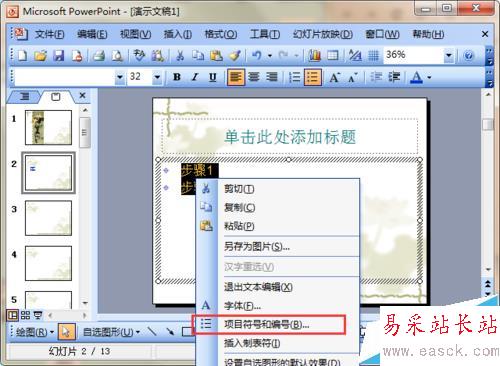Undo the last action
This screenshot has height=366, width=500.
tap(257, 55)
